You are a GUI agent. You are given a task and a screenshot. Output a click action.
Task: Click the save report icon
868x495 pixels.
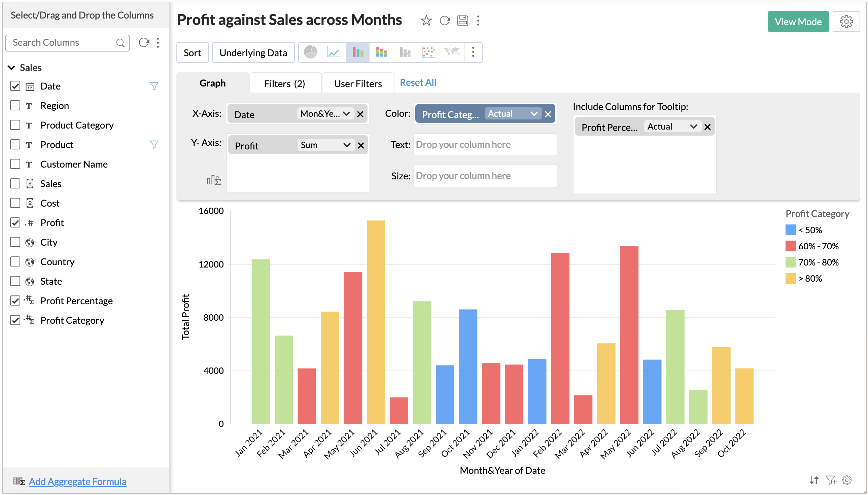point(462,21)
